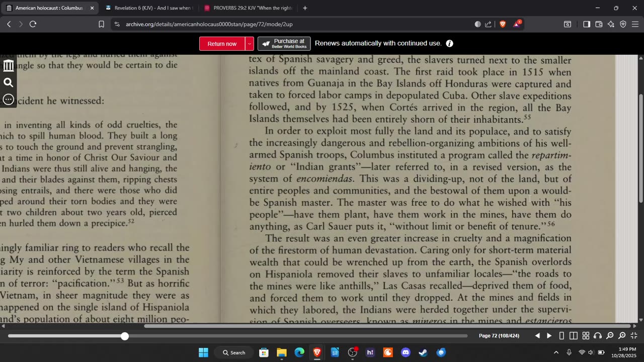Image resolution: width=644 pixels, height=362 pixels.
Task: Open OBS Studio from taskbar
Action: tap(353, 352)
